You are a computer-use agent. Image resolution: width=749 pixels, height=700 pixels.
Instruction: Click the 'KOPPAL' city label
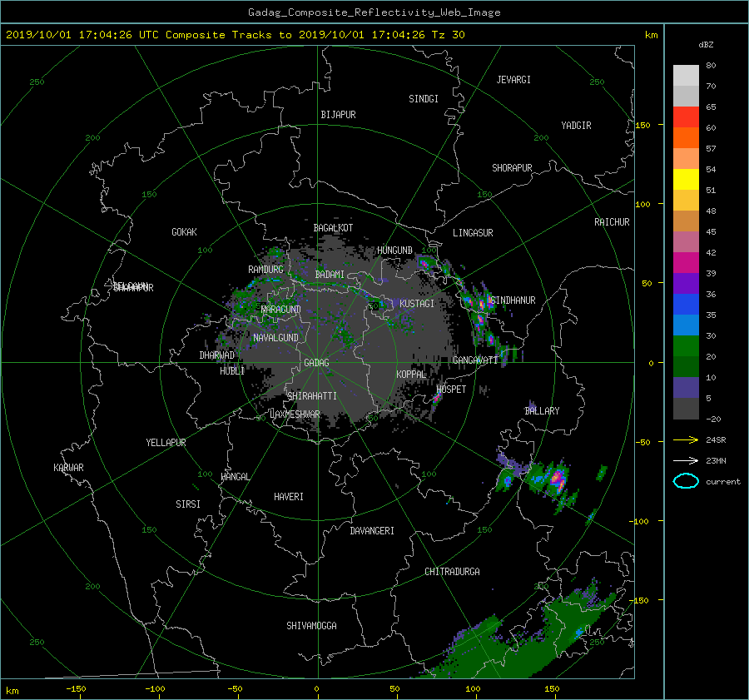tap(411, 375)
